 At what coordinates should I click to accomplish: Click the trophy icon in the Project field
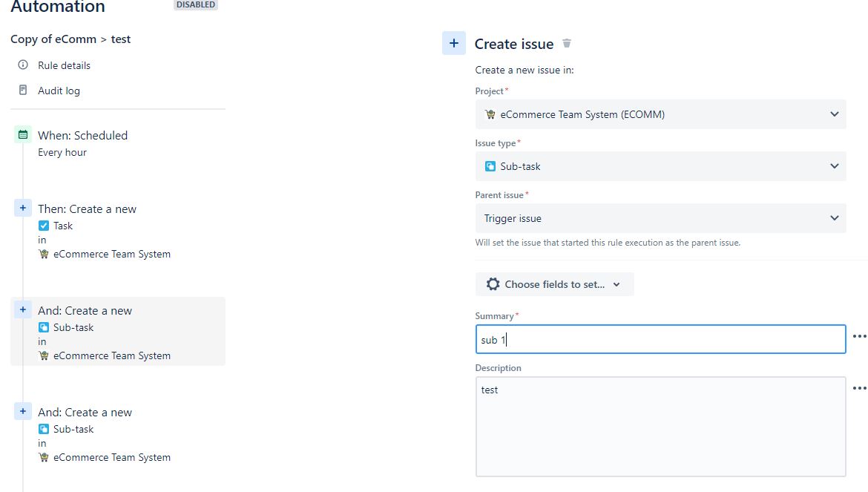click(490, 114)
